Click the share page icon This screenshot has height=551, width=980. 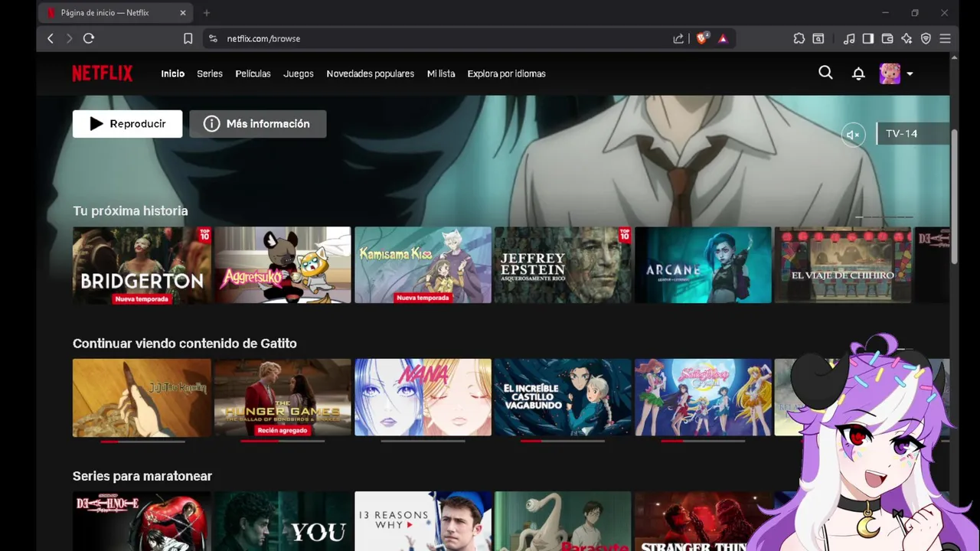[x=678, y=38]
